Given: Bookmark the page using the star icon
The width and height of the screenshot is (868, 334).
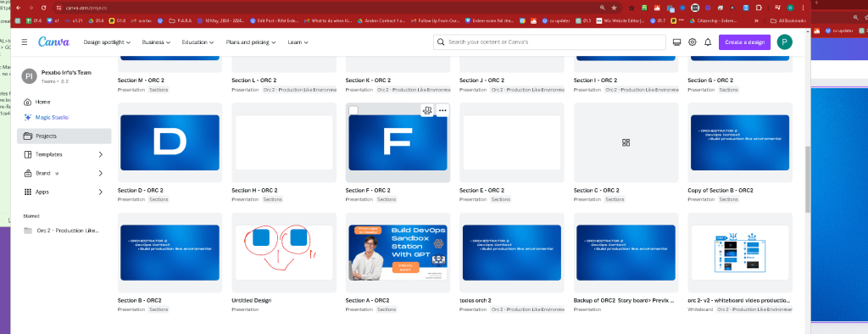Looking at the screenshot, I should [x=614, y=8].
